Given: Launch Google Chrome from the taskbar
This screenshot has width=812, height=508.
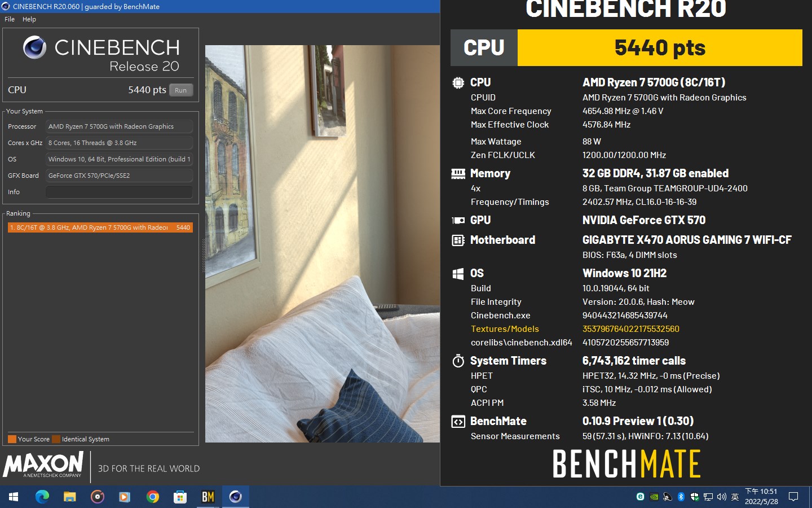Looking at the screenshot, I should point(152,497).
